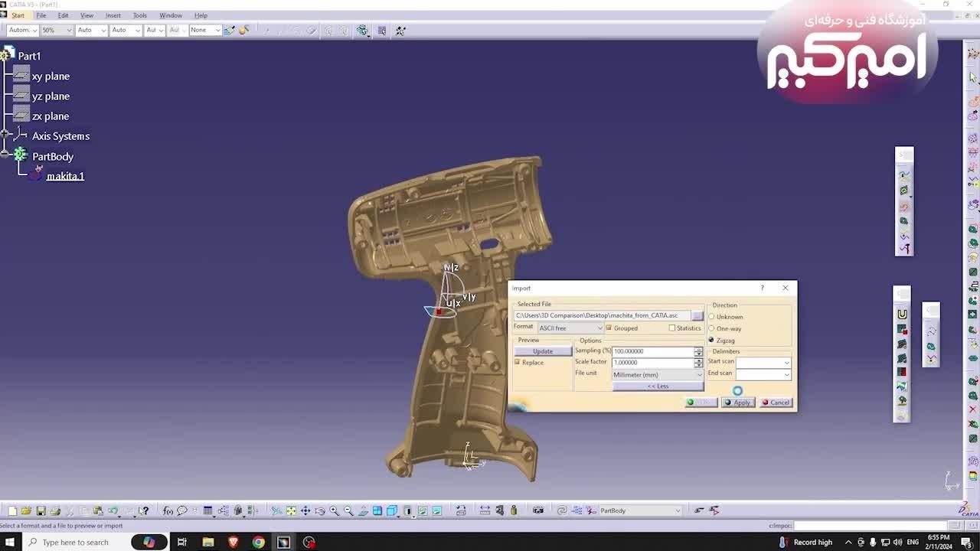Select the One-way direction radio button

tap(711, 328)
